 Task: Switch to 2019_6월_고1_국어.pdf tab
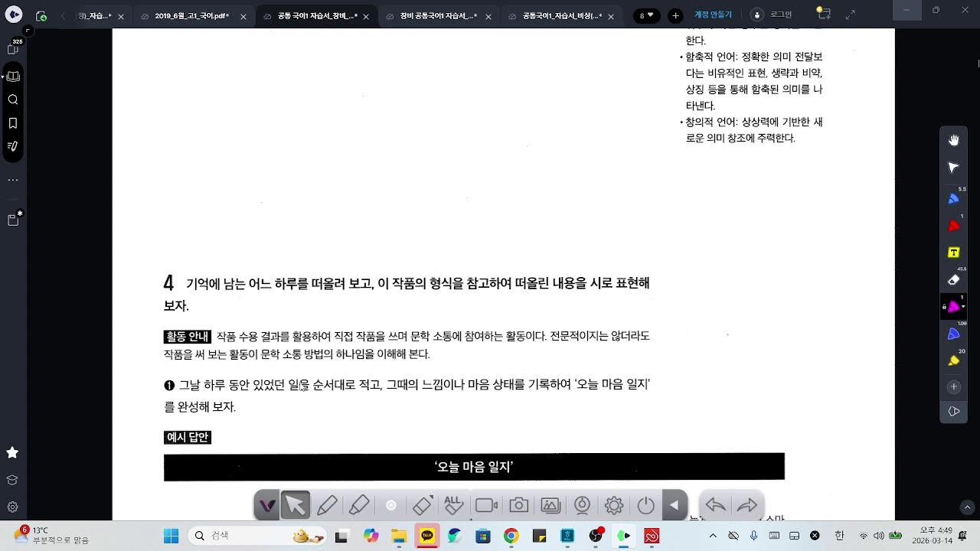[192, 15]
